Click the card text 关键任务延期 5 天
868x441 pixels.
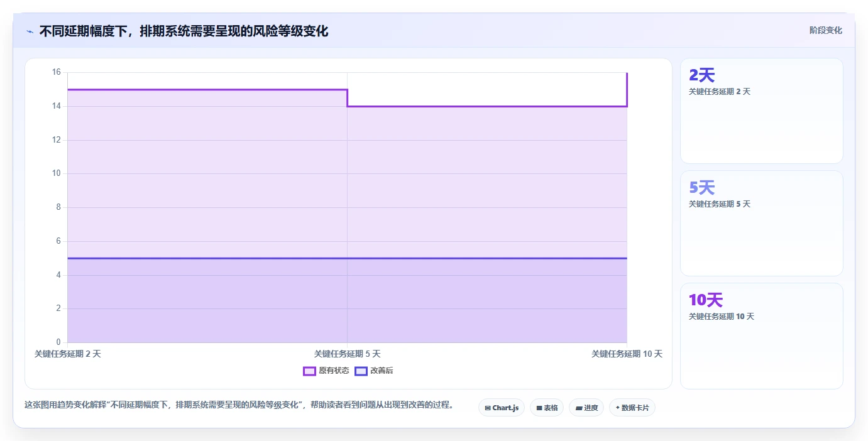(720, 204)
